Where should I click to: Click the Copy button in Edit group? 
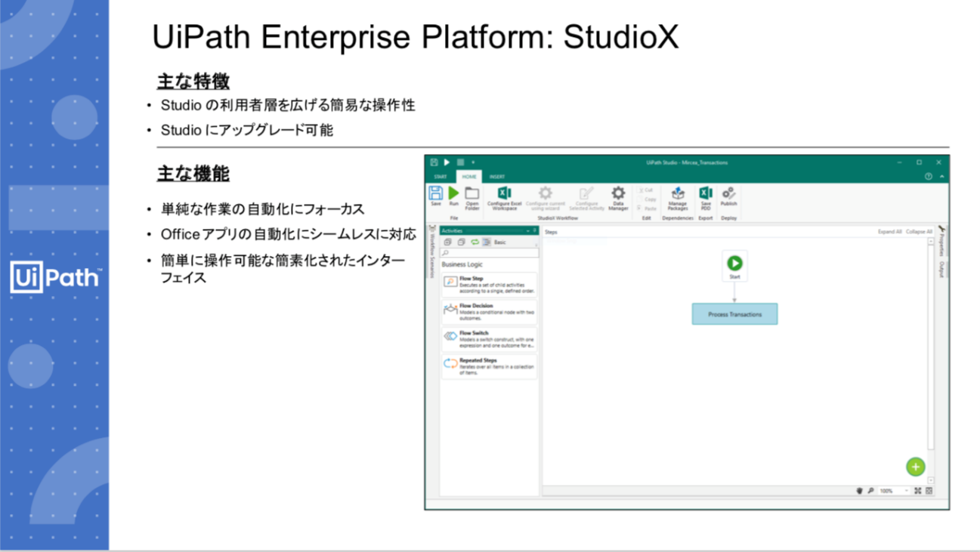pyautogui.click(x=647, y=199)
